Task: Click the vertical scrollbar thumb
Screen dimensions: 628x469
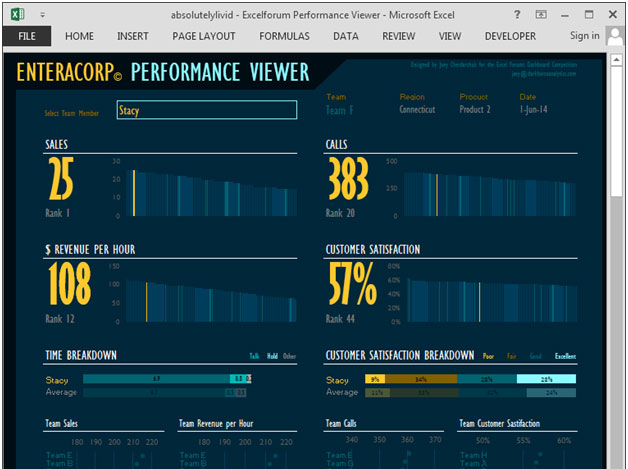Action: (616, 131)
